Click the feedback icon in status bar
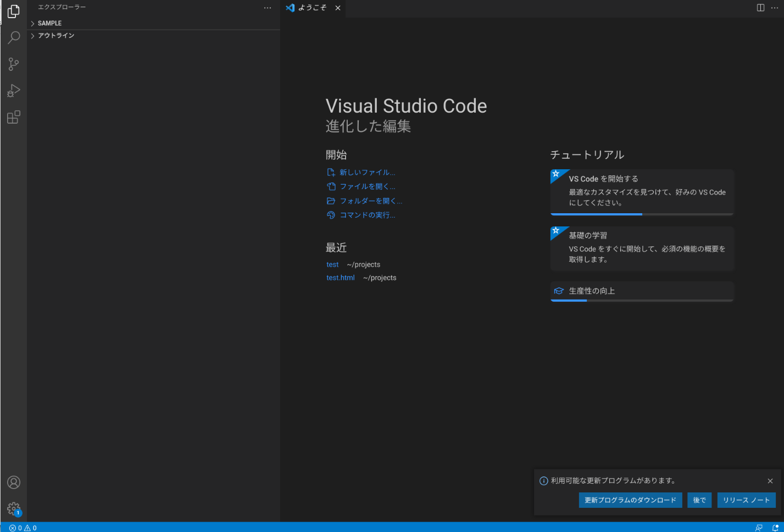This screenshot has height=532, width=784. [759, 528]
